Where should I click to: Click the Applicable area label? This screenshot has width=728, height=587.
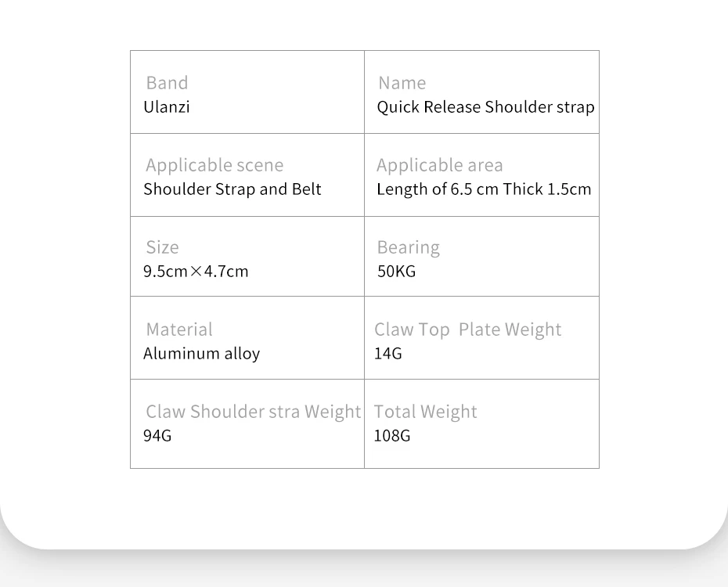pyautogui.click(x=440, y=165)
